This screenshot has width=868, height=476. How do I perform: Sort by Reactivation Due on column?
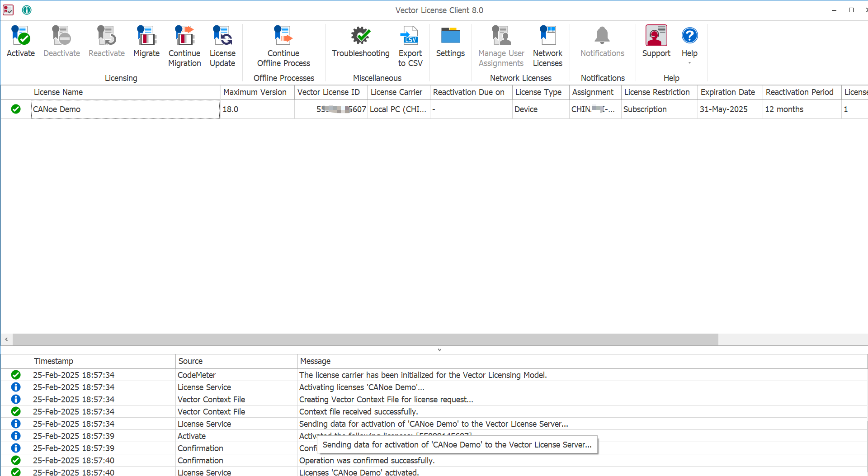(x=471, y=92)
